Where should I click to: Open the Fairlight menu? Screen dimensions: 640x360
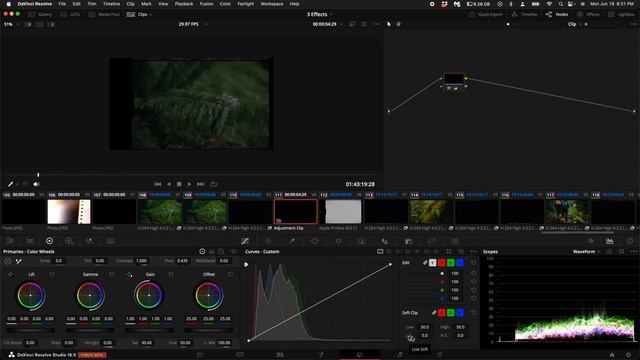pyautogui.click(x=245, y=4)
